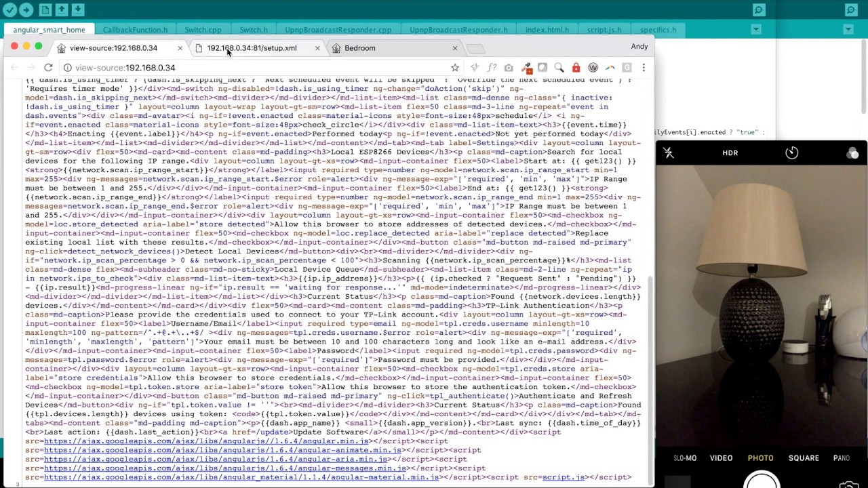868x488 pixels.
Task: Click the Arduino Verify checkmark button
Action: pyautogui.click(x=8, y=9)
